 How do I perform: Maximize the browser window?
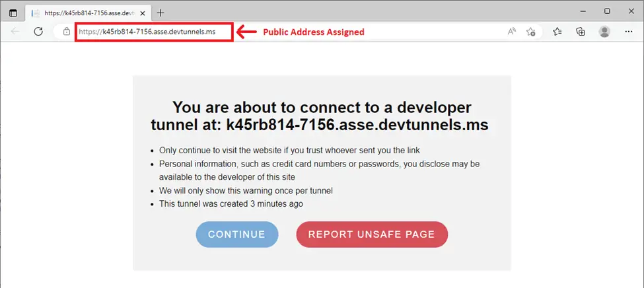coord(607,11)
